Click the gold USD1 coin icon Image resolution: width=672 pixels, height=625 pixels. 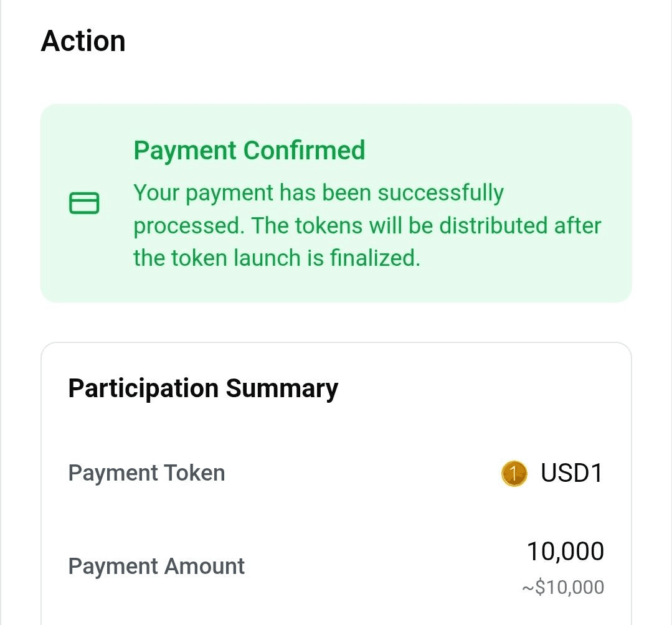514,474
